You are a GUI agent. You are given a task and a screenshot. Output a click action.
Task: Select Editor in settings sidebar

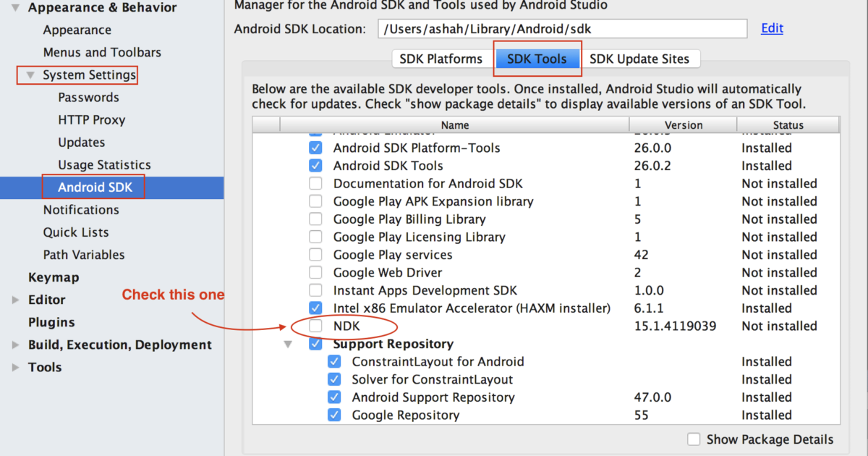coord(46,300)
